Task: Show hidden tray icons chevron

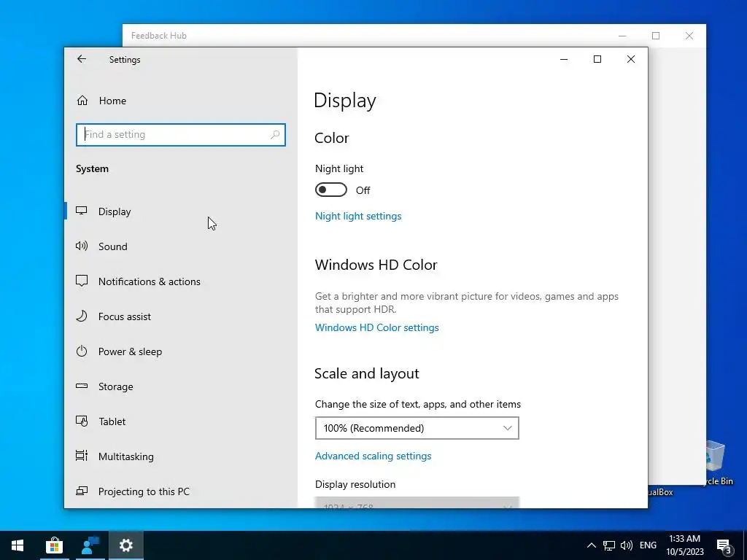Action: pos(591,545)
